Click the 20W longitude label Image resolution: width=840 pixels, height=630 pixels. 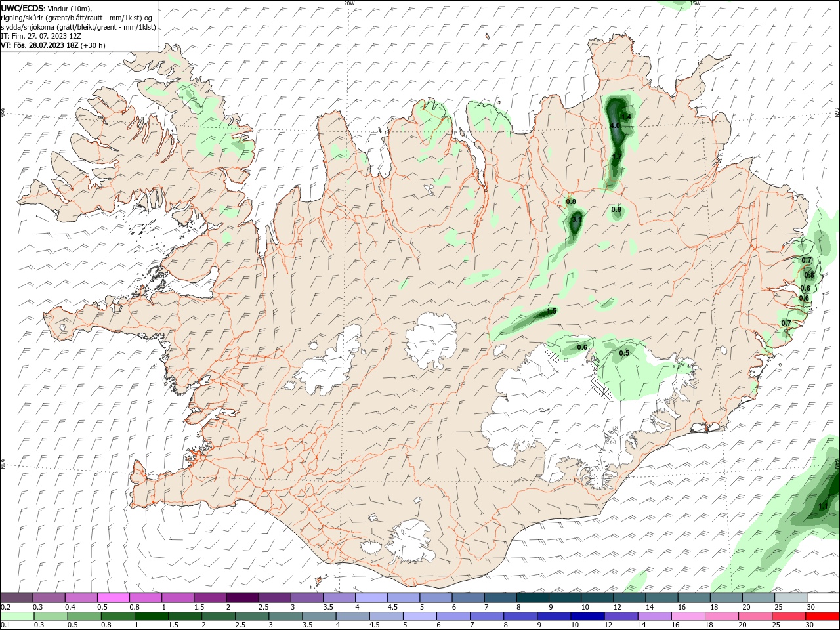[349, 3]
